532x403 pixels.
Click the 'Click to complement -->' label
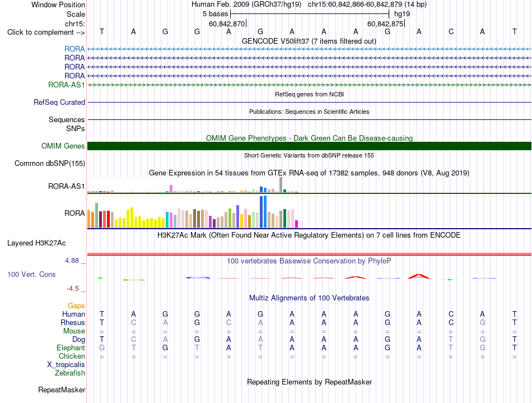point(46,33)
